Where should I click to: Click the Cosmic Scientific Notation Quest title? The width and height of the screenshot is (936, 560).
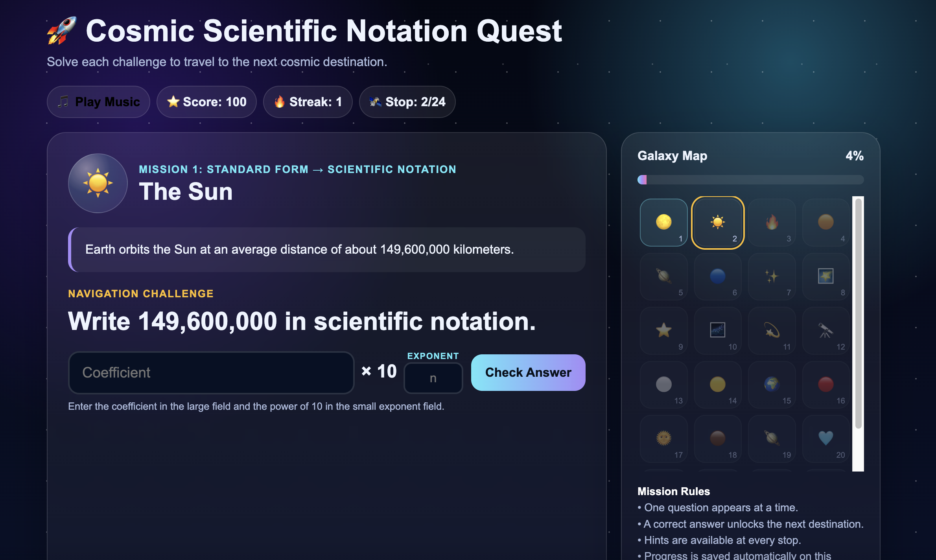(324, 31)
